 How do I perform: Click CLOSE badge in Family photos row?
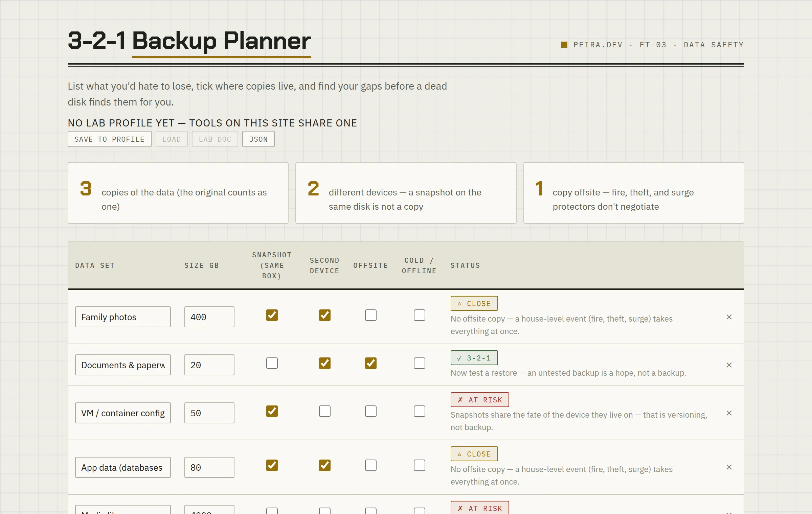474,303
